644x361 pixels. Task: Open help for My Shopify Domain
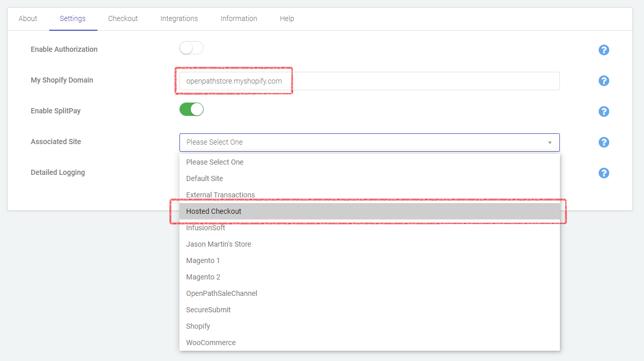pyautogui.click(x=604, y=81)
